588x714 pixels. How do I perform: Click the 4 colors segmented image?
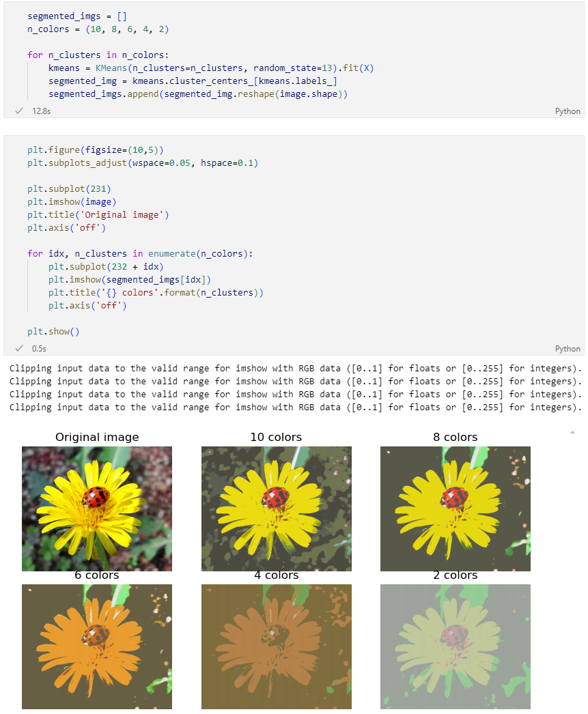[x=277, y=646]
